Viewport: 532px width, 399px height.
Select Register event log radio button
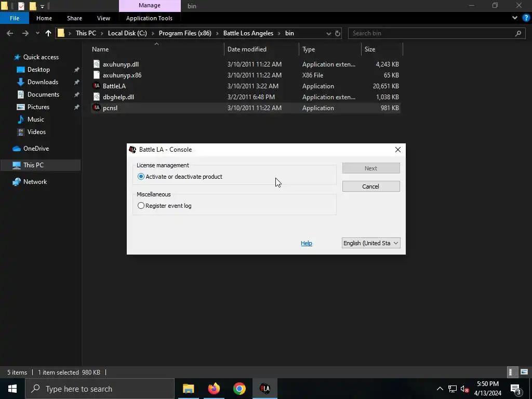(x=141, y=206)
